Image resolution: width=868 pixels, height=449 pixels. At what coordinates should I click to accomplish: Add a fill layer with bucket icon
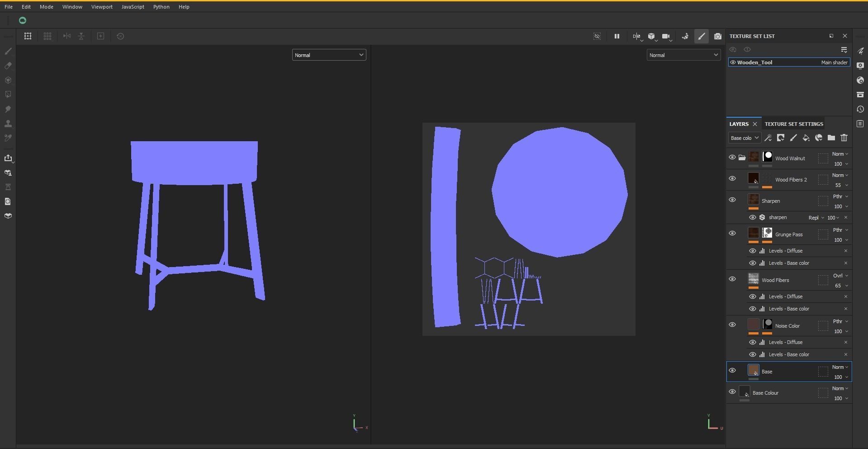pos(806,138)
